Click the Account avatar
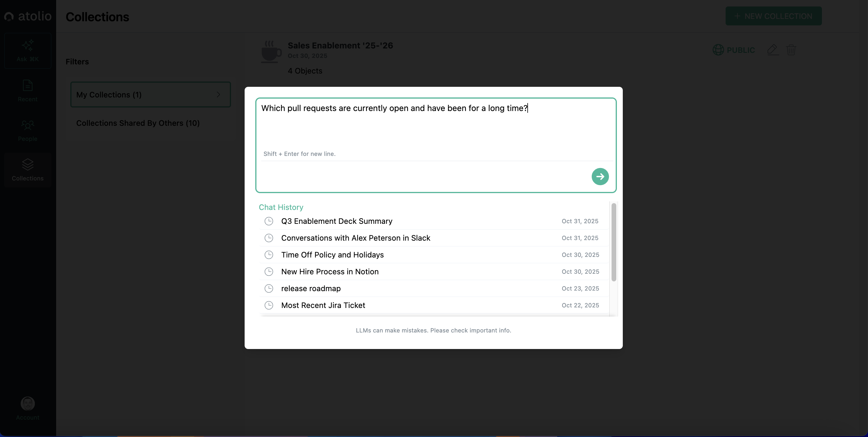 [28, 403]
